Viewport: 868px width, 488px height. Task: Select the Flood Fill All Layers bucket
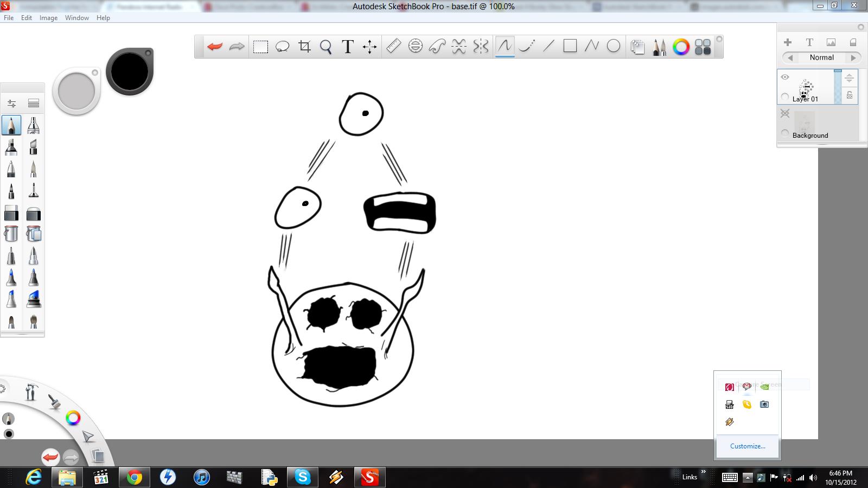[34, 234]
